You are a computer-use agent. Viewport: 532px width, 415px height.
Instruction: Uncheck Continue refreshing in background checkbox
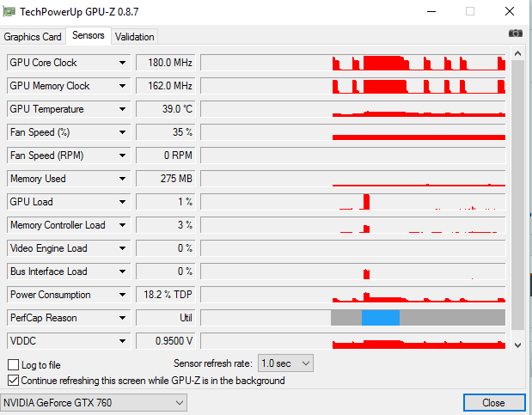click(13, 381)
